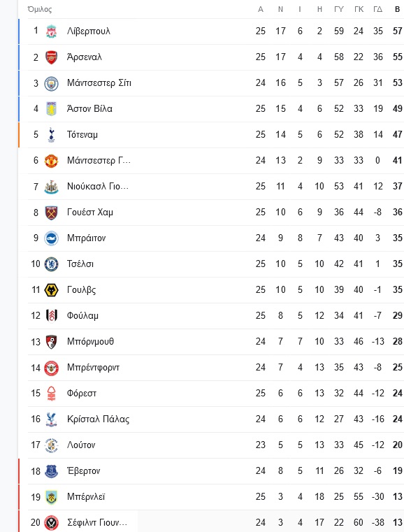Open the Φούλαμ team name link

[x=82, y=316]
